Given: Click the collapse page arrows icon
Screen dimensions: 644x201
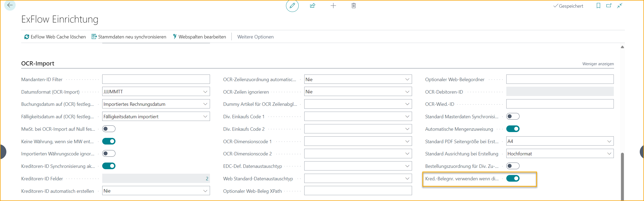Looking at the screenshot, I should click(x=620, y=6).
